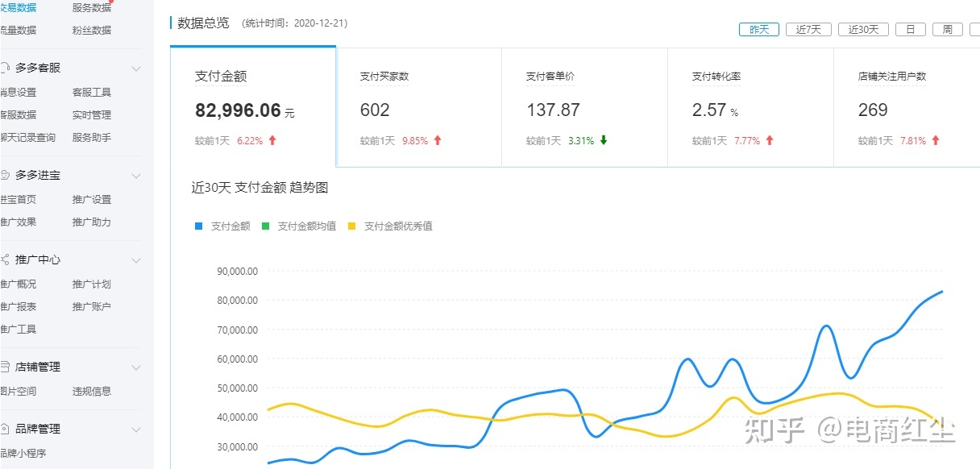
Task: Collapse the 多多客服 menu section
Action: tap(136, 68)
